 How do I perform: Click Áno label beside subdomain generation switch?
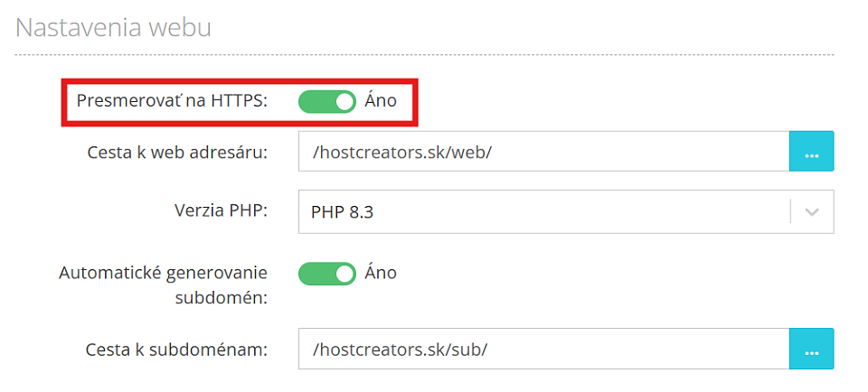click(381, 273)
